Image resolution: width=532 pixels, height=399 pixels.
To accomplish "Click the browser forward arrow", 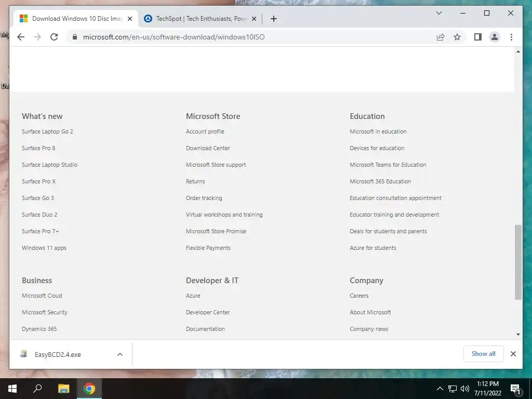I will pos(37,37).
